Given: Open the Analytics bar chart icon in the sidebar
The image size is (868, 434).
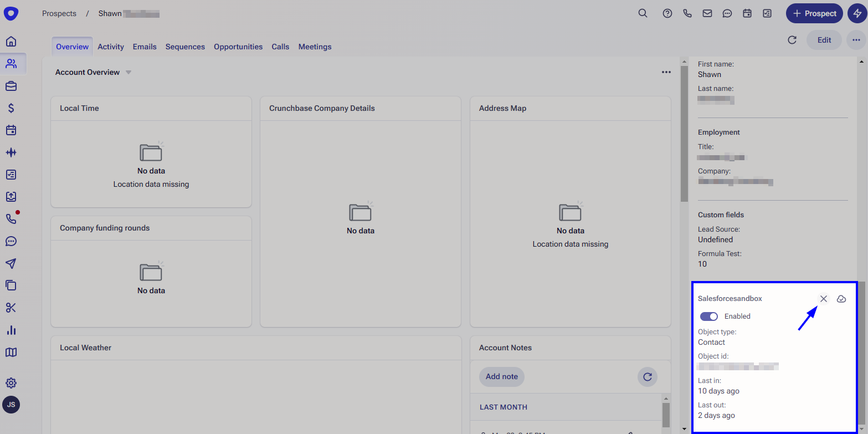Looking at the screenshot, I should pyautogui.click(x=11, y=330).
